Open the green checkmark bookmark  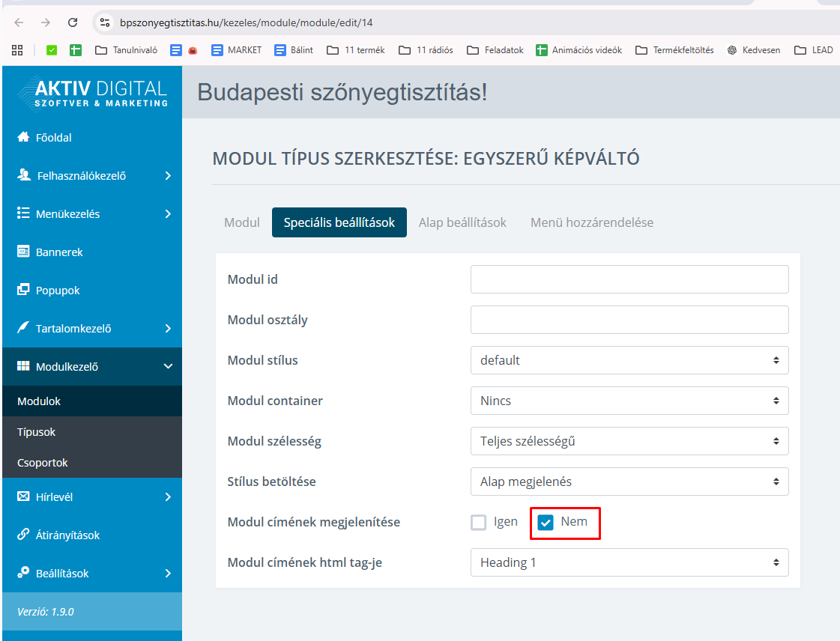tap(52, 50)
